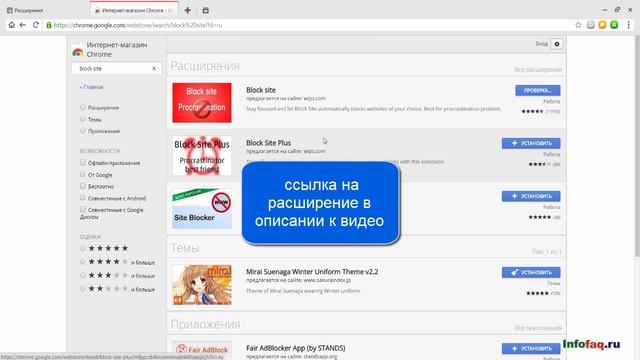Select the five stars rating filter

click(83, 248)
